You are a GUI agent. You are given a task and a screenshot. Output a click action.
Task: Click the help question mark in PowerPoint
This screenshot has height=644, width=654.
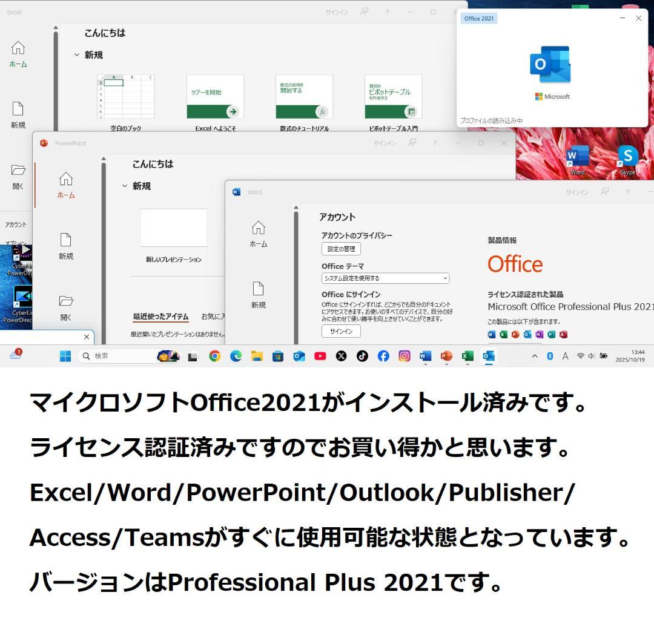point(435,143)
